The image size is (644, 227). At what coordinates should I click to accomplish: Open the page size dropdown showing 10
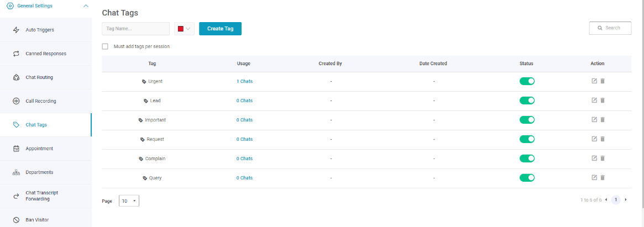[129, 201]
